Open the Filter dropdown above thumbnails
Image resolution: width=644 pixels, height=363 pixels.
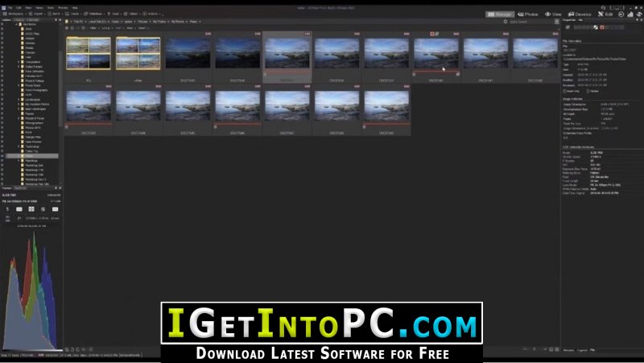93,28
